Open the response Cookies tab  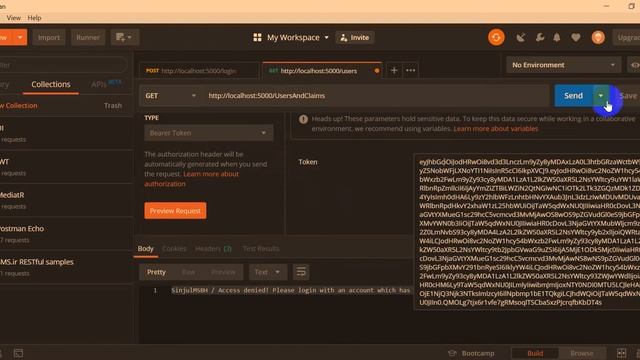pos(174,249)
